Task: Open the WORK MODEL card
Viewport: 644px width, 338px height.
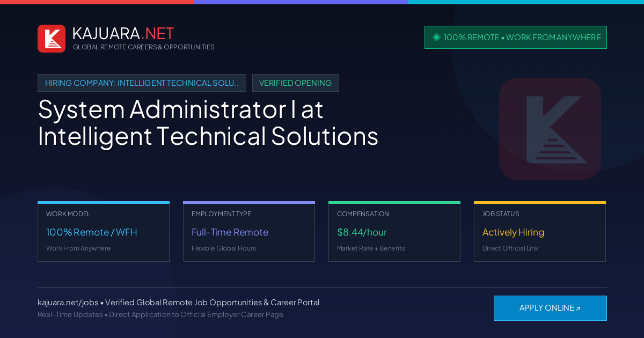Action: pos(104,232)
